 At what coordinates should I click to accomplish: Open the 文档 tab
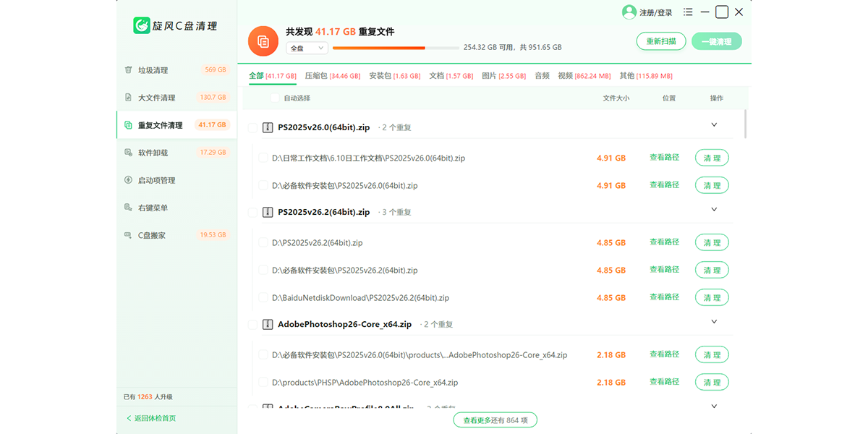tap(451, 76)
